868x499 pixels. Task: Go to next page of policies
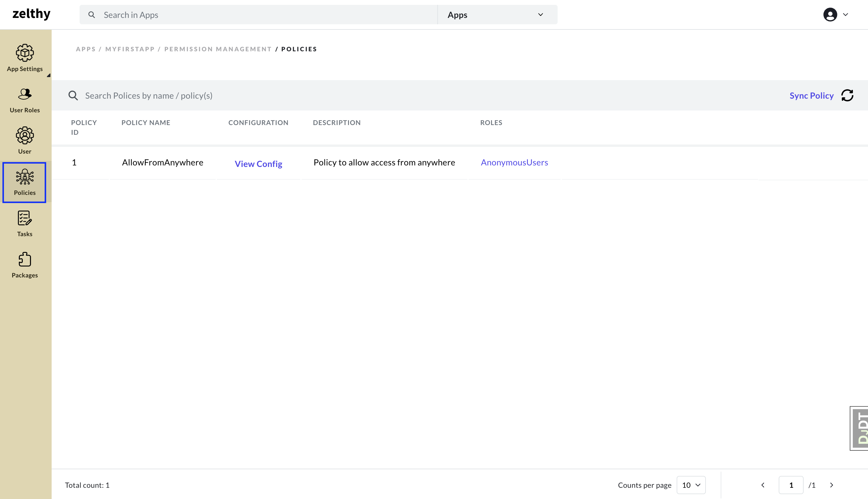pyautogui.click(x=831, y=485)
